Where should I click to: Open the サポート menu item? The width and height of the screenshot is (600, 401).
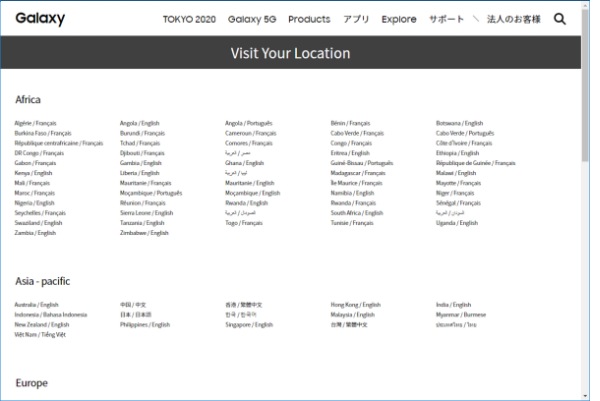point(446,19)
